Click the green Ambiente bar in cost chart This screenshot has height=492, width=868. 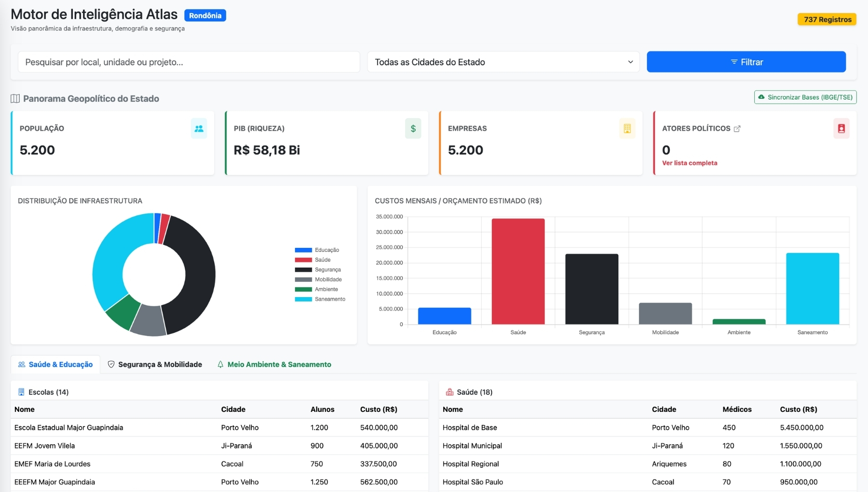click(x=739, y=322)
